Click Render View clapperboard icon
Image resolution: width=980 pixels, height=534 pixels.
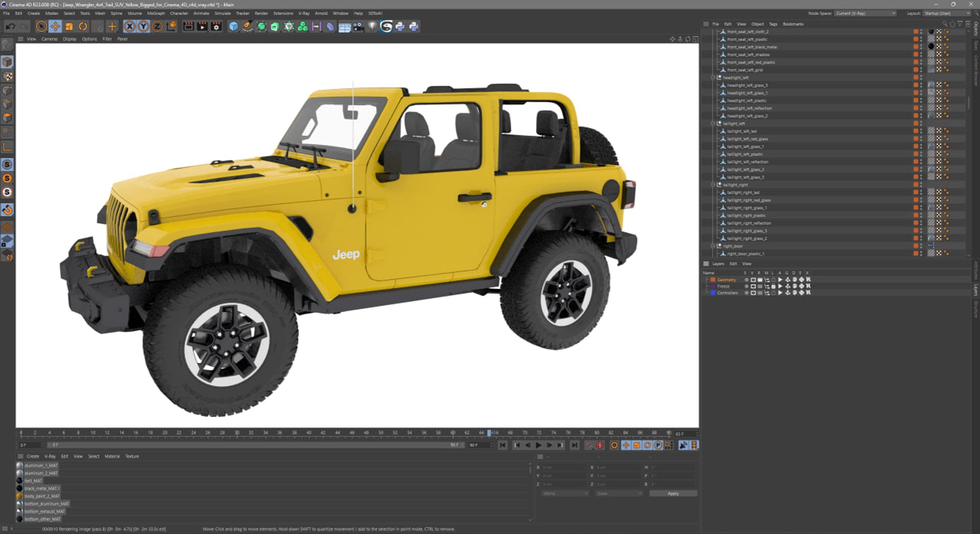[x=188, y=27]
